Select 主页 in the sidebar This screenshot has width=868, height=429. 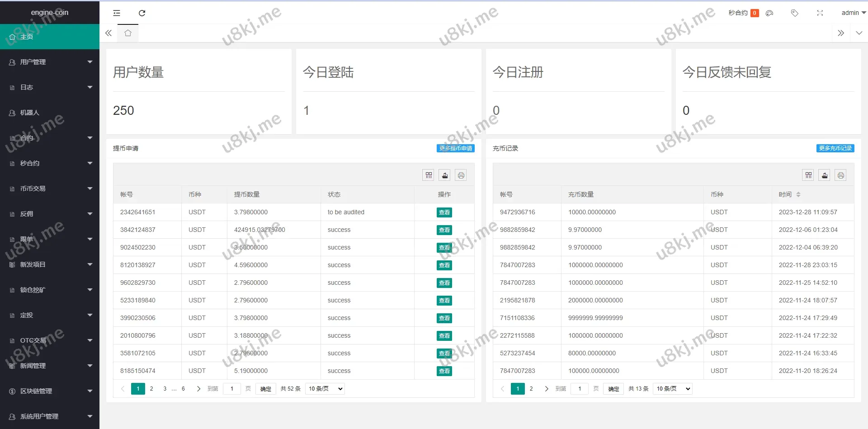tap(50, 37)
